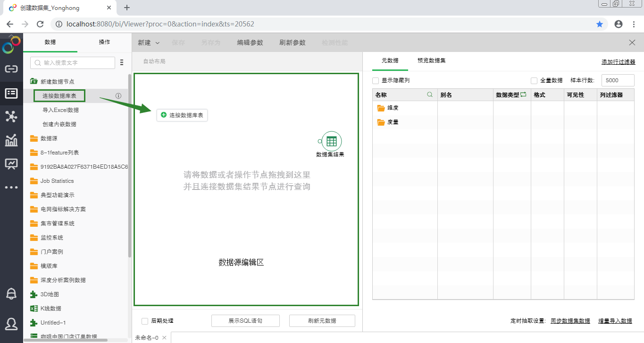Viewport: 644px width, 343px height.
Task: Enable the 显示隐藏列 checkbox
Action: 376,81
